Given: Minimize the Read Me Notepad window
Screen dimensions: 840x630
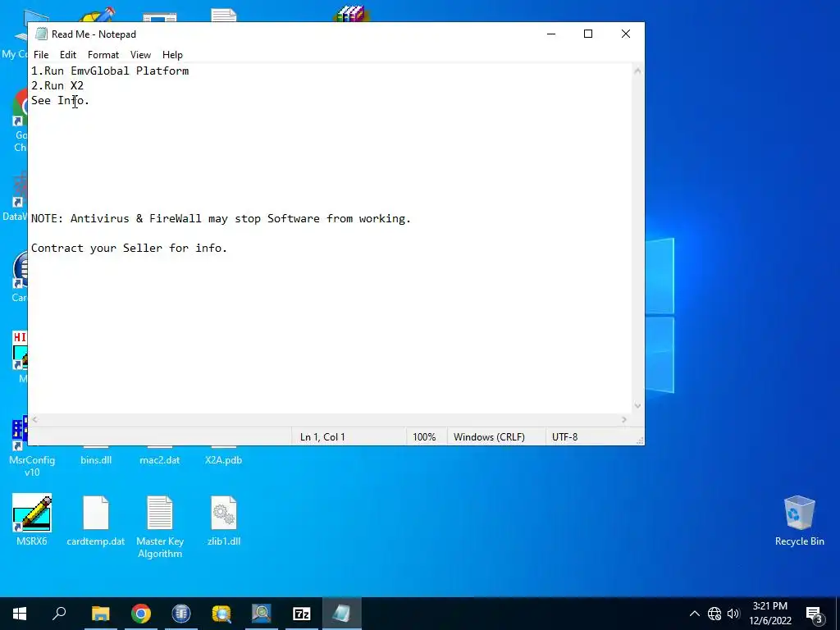Looking at the screenshot, I should pyautogui.click(x=551, y=34).
